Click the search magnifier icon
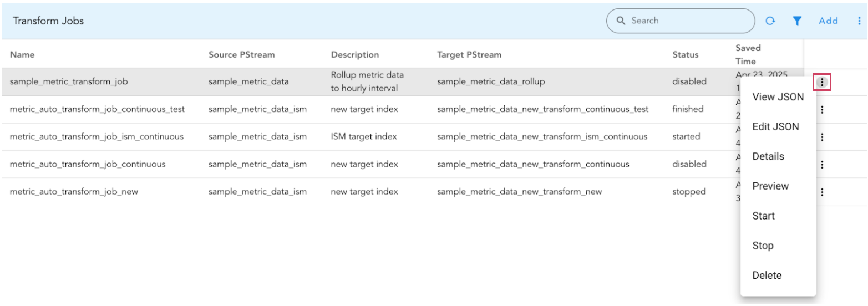The image size is (868, 306). click(621, 21)
